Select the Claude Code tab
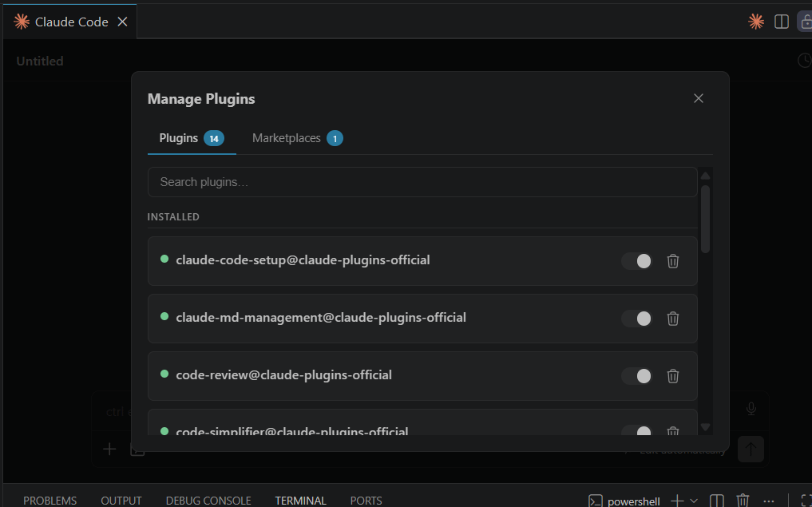Image resolution: width=812 pixels, height=507 pixels. click(70, 22)
